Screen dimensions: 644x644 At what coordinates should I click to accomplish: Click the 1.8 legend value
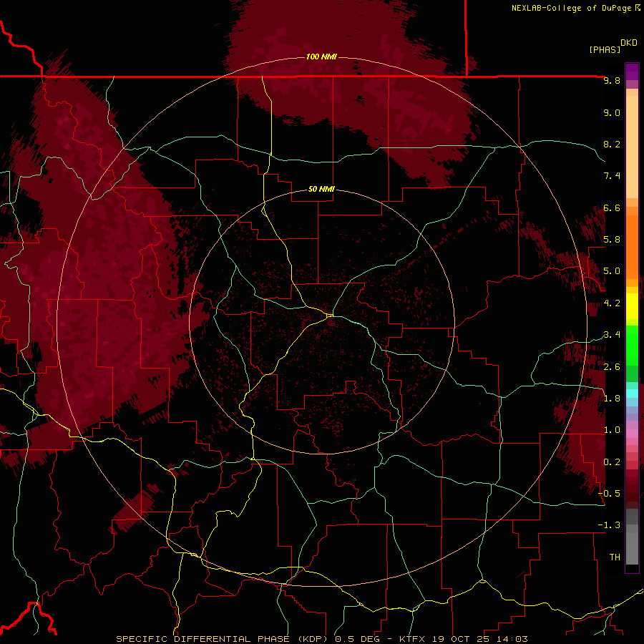tap(612, 399)
